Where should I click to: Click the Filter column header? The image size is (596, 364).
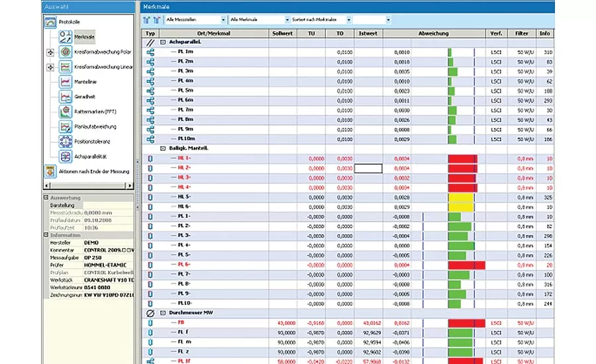522,34
